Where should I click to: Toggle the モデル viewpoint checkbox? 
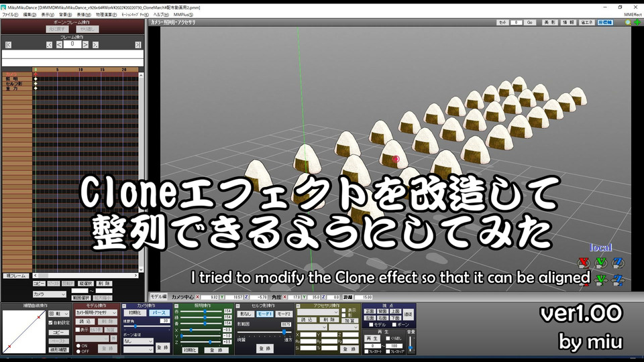point(371,324)
